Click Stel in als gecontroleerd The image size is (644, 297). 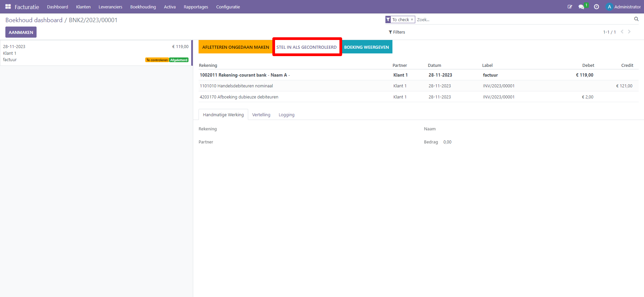[x=307, y=47]
